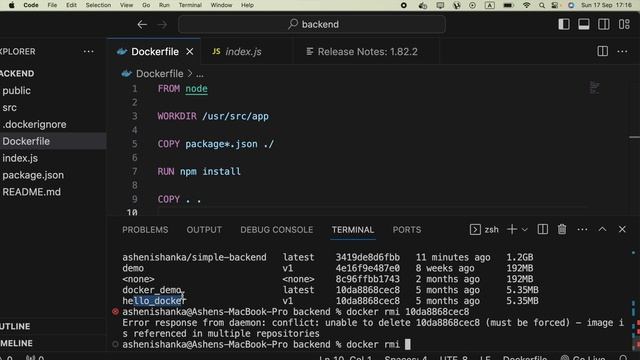Split the terminal pane
This screenshot has height=360, width=640.
pyautogui.click(x=542, y=229)
